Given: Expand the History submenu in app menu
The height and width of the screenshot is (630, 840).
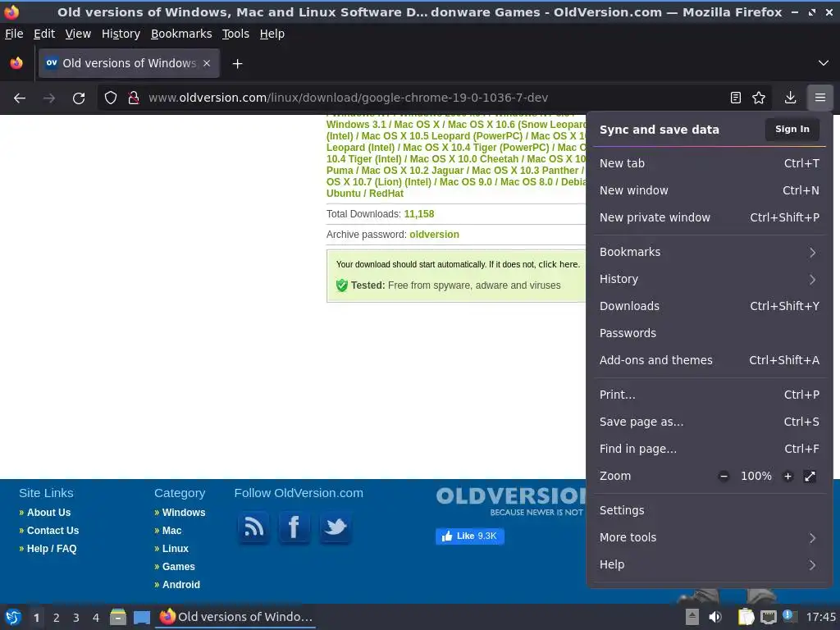Looking at the screenshot, I should click(x=710, y=279).
